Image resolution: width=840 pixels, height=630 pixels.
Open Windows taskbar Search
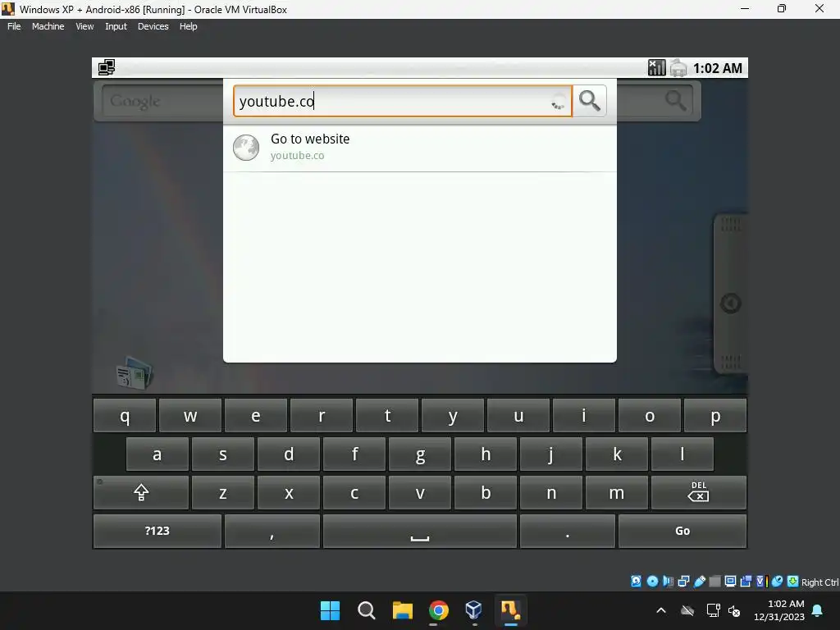[367, 610]
